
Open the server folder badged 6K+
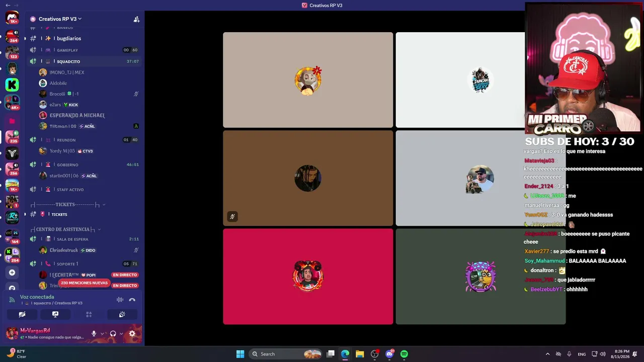point(12,102)
